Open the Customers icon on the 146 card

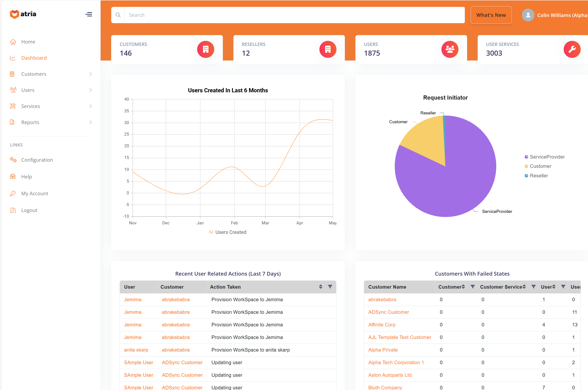point(205,49)
